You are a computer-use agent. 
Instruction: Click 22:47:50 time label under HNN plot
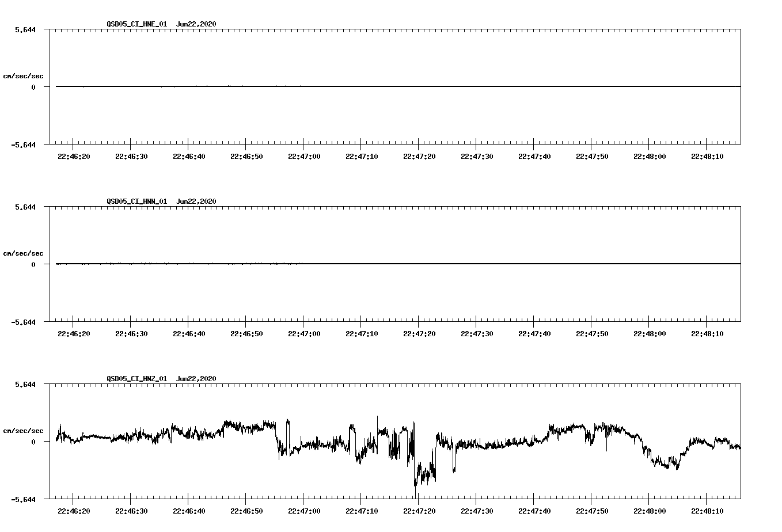[592, 333]
